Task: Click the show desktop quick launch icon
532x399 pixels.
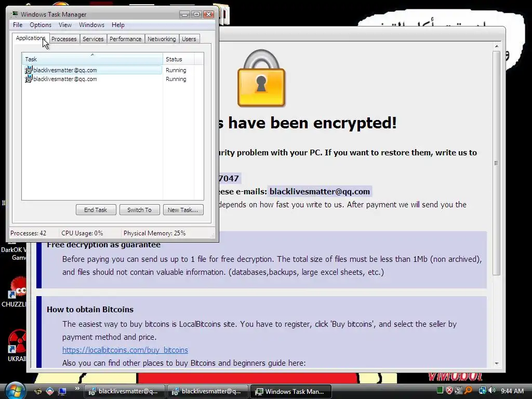Action: pos(62,391)
